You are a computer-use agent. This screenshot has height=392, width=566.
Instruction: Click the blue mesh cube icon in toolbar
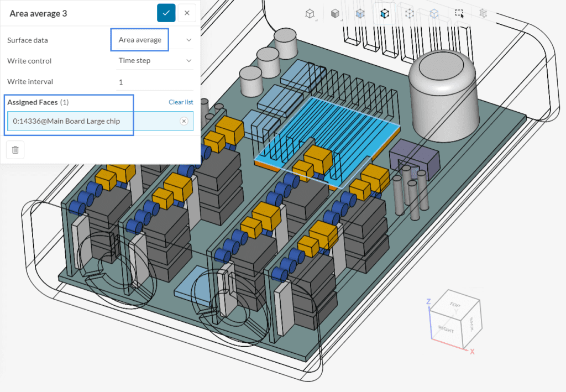(360, 14)
